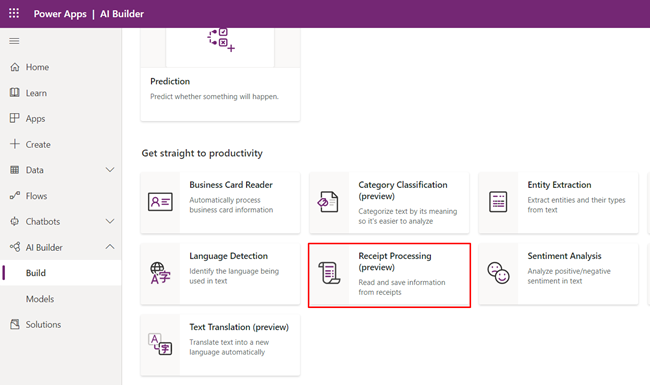Click 'Read and save information from receipts'

pyautogui.click(x=402, y=287)
